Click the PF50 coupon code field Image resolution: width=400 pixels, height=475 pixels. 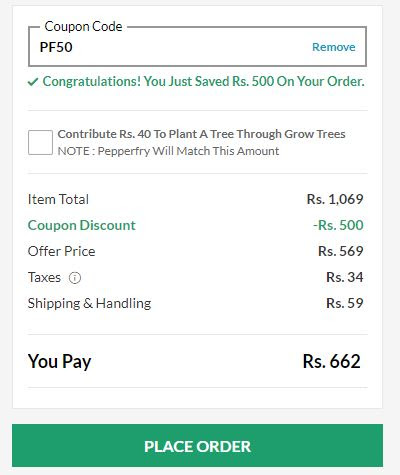(198, 47)
